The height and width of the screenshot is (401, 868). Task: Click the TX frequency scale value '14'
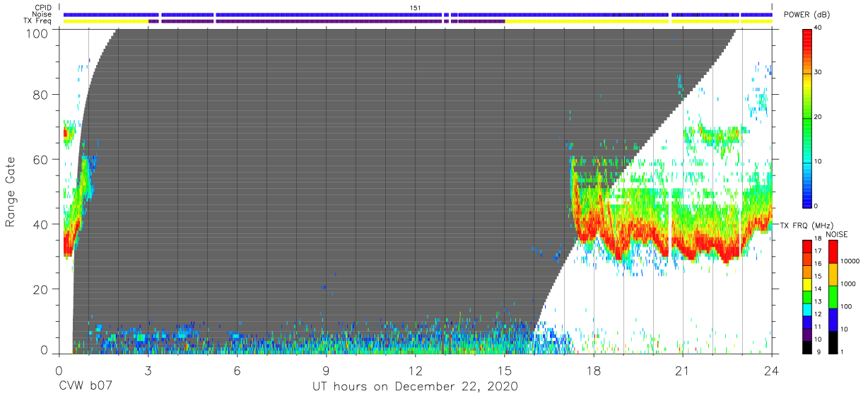pyautogui.click(x=818, y=290)
